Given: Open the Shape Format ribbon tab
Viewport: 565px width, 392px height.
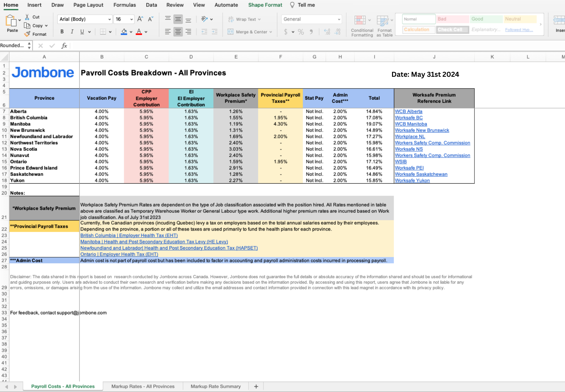Looking at the screenshot, I should [x=265, y=5].
